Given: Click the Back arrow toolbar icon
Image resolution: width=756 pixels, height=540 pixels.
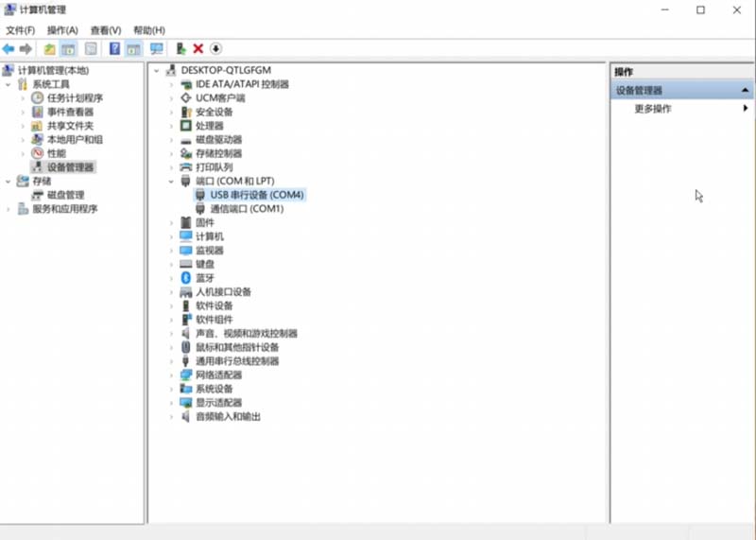Looking at the screenshot, I should pos(9,49).
